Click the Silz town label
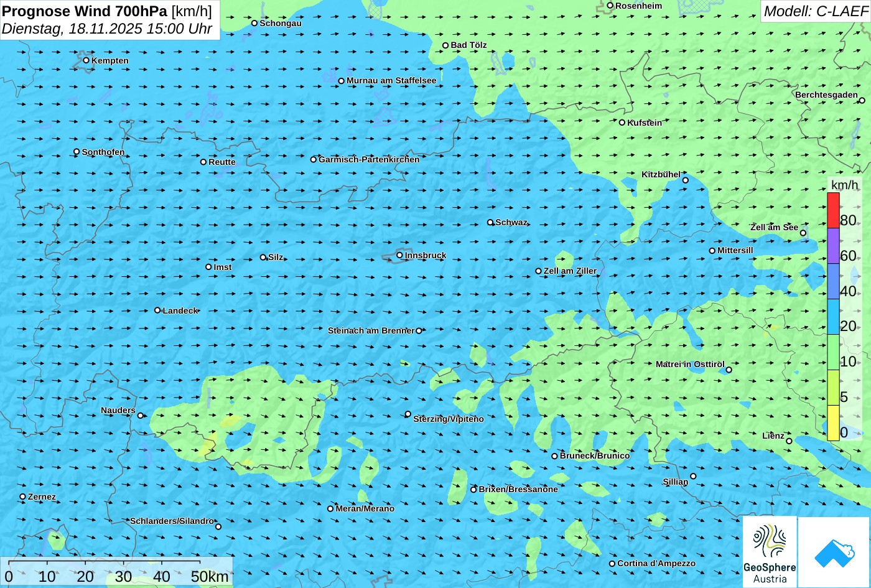Image resolution: width=871 pixels, height=588 pixels. coord(276,257)
